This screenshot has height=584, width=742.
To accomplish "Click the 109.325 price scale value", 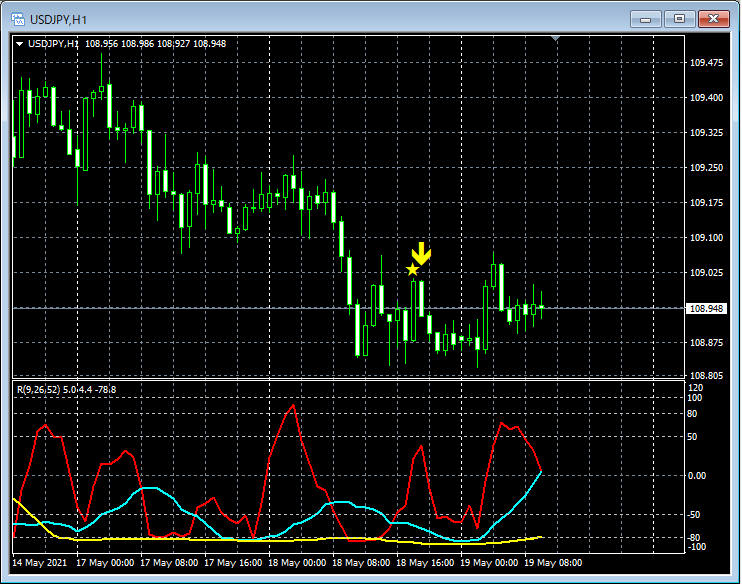I will pyautogui.click(x=707, y=133).
